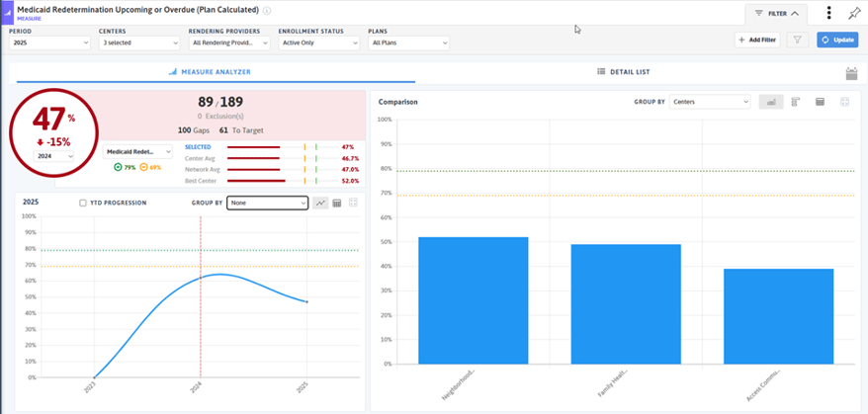This screenshot has width=868, height=414.
Task: Switch Comparison panel to bar chart view
Action: [x=770, y=102]
